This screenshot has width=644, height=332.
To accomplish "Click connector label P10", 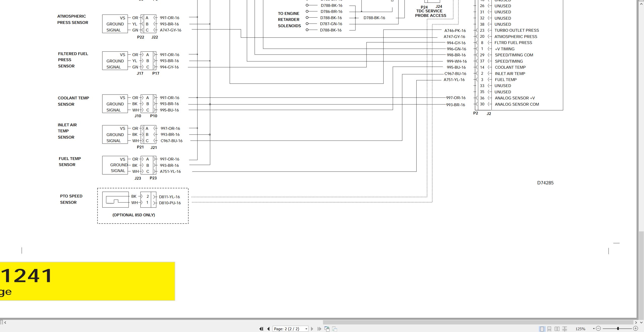I will (x=153, y=116).
